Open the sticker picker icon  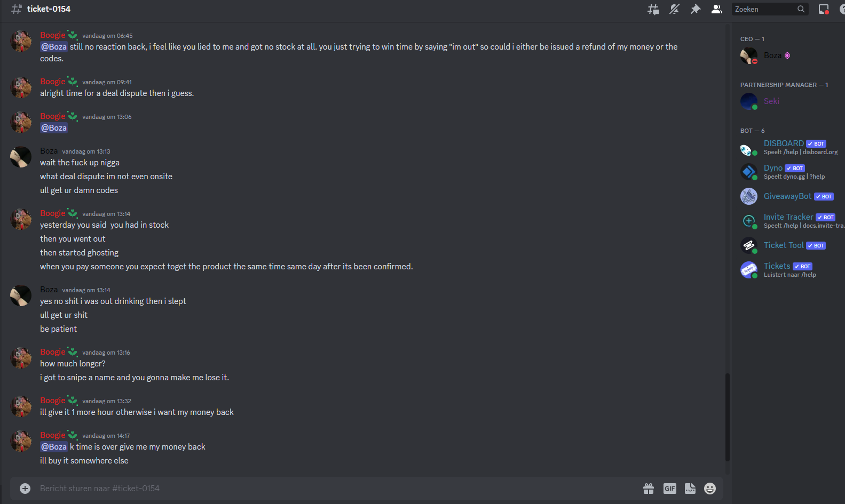690,489
